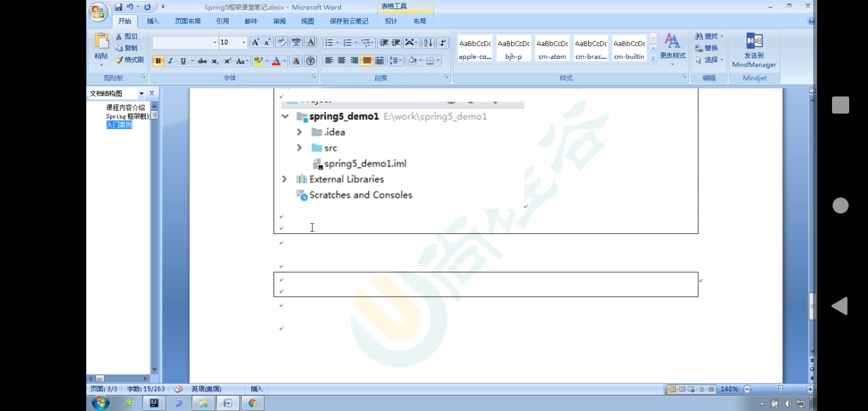
Task: Click the Multilevel List icon
Action: click(x=366, y=43)
